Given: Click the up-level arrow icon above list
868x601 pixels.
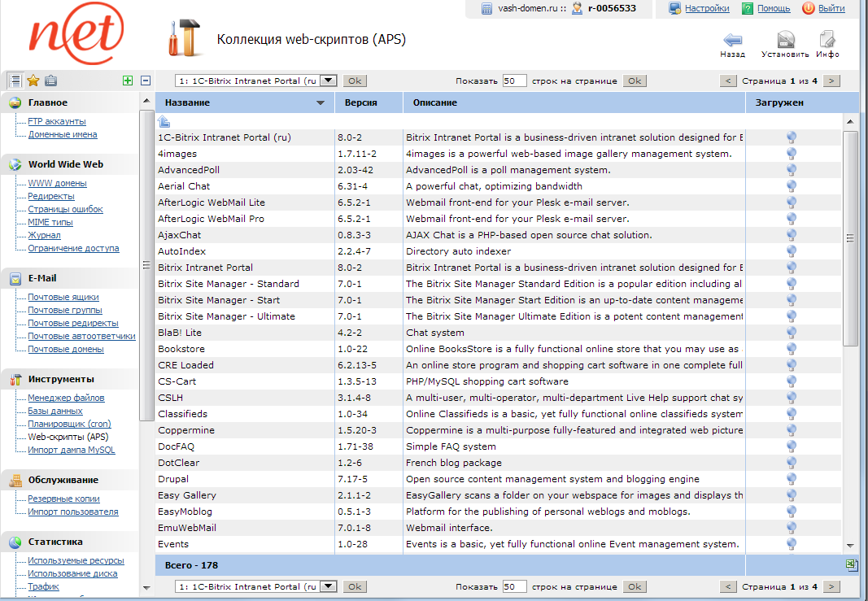Looking at the screenshot, I should (x=164, y=121).
